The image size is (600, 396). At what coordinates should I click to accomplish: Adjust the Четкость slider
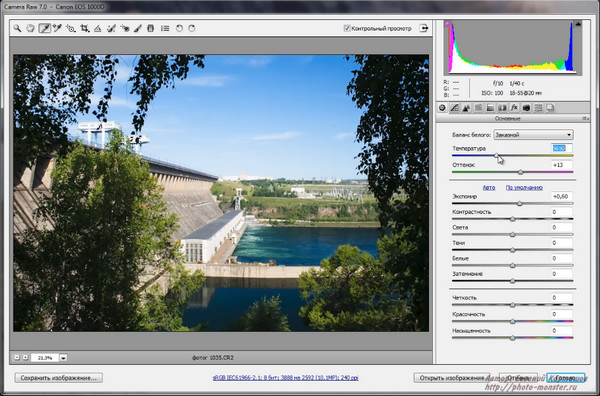pyautogui.click(x=513, y=305)
